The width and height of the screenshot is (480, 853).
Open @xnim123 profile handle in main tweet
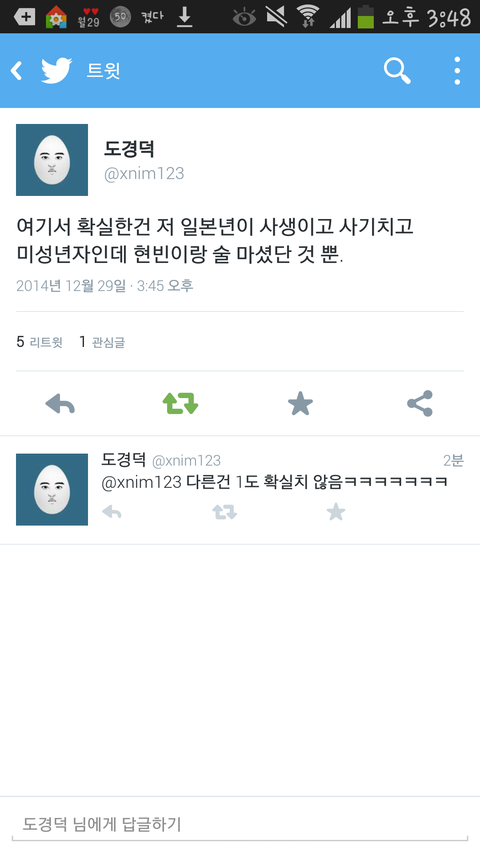pos(144,174)
